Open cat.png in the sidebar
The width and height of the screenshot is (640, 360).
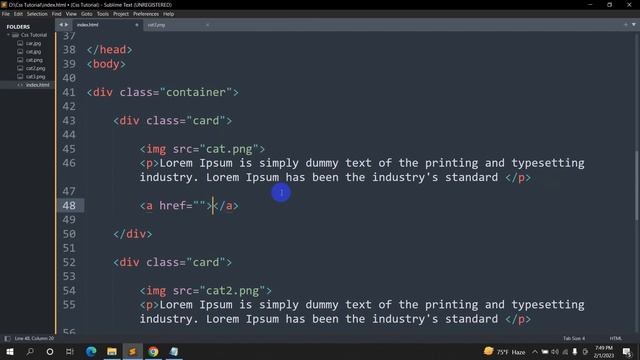coord(34,60)
